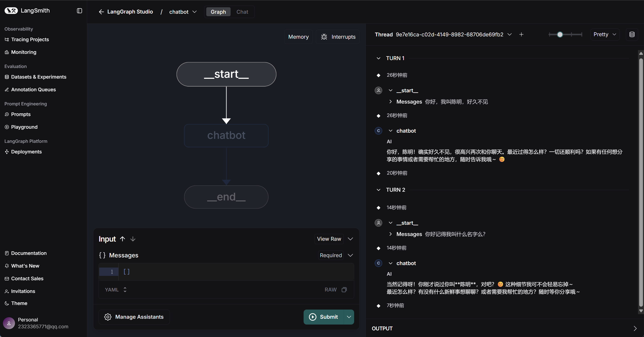This screenshot has height=337, width=644.
Task: Open the database stack icon
Action: 632,35
